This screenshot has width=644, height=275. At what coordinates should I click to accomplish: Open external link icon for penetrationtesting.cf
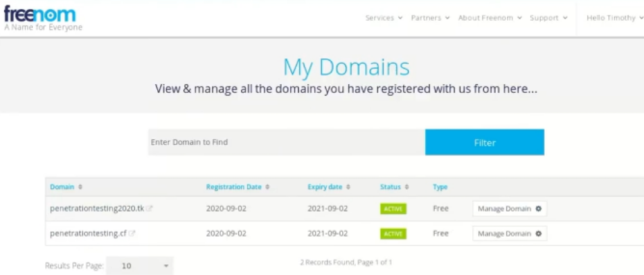coord(132,233)
